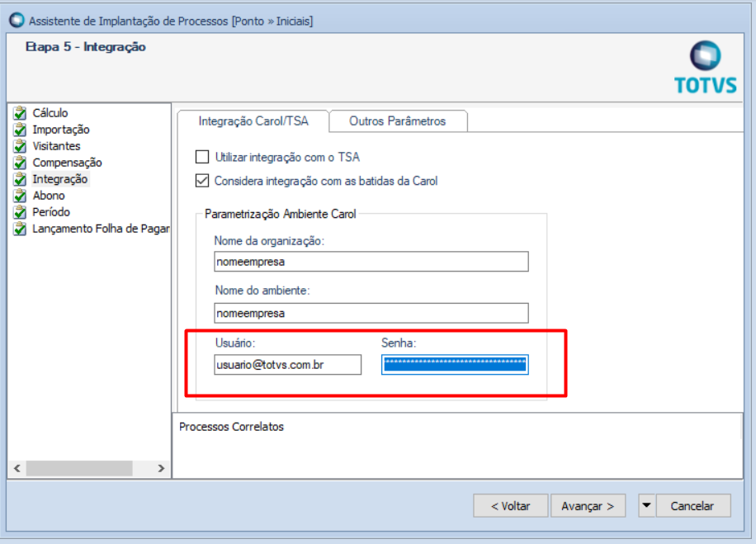Click the checkmark icon beside Visitantes
This screenshot has height=544, width=756.
point(21,145)
